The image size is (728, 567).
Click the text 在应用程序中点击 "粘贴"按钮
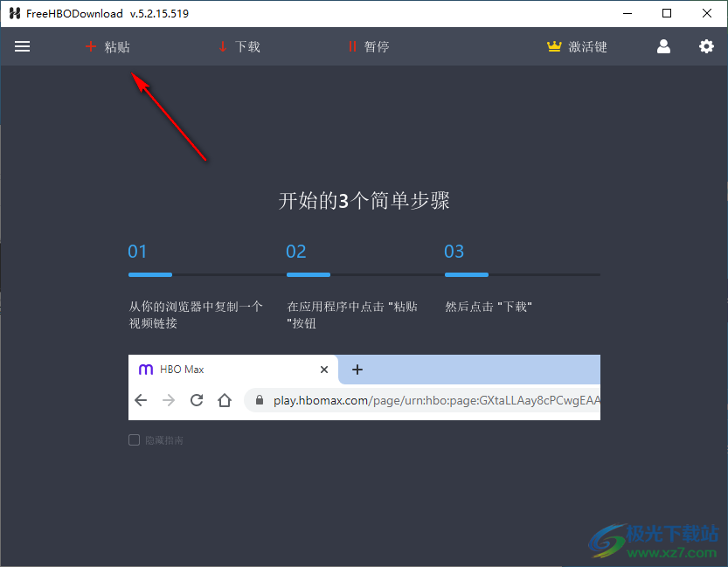point(352,315)
